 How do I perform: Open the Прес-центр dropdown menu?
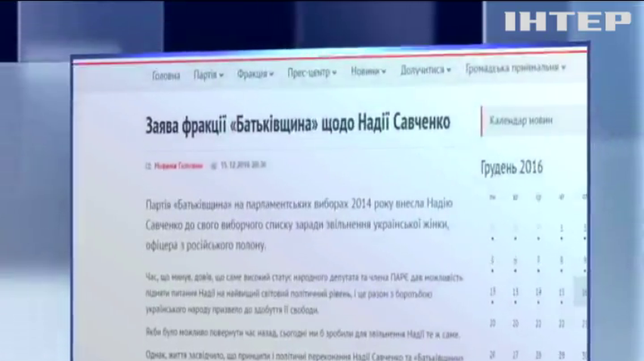click(x=311, y=73)
